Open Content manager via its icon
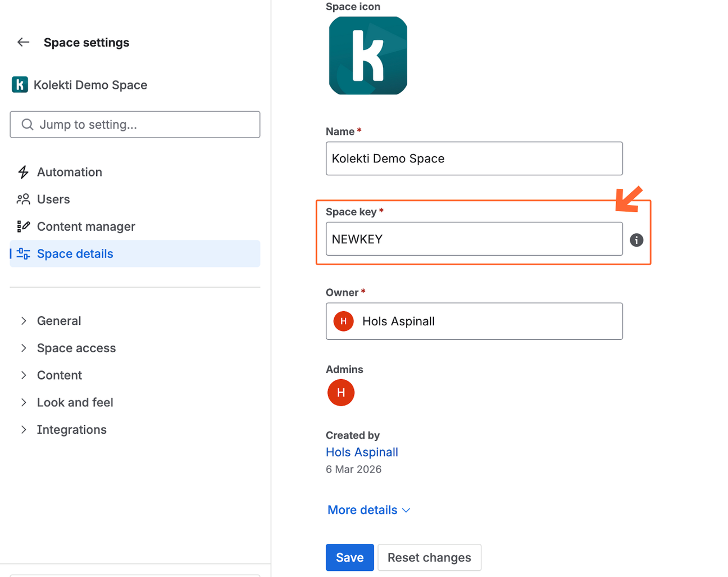 22,226
